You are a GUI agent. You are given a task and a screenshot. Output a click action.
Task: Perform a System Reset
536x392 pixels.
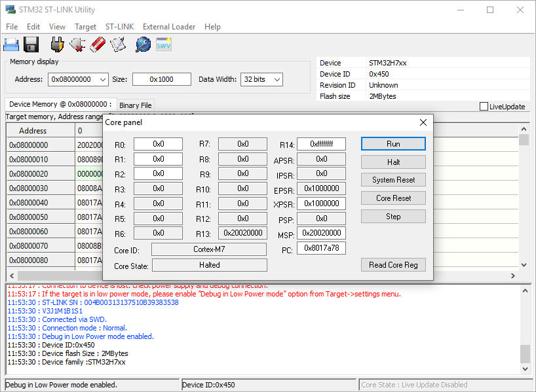tap(393, 180)
